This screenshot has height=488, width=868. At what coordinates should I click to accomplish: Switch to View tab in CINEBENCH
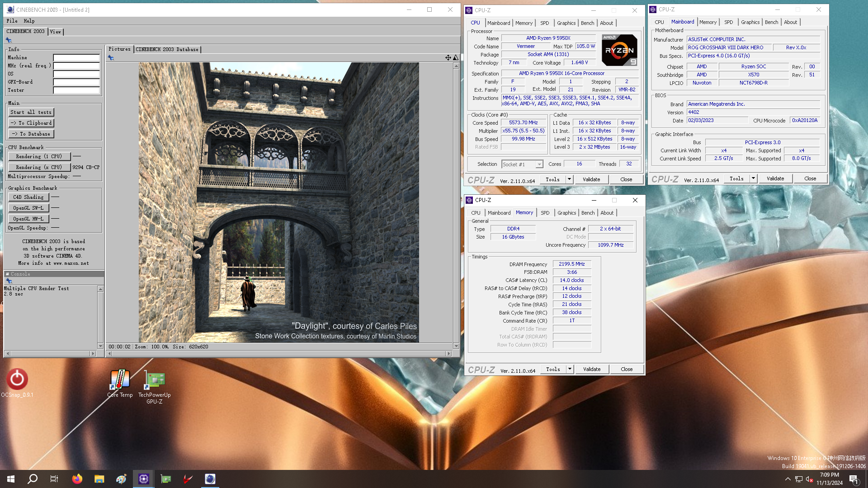(56, 32)
